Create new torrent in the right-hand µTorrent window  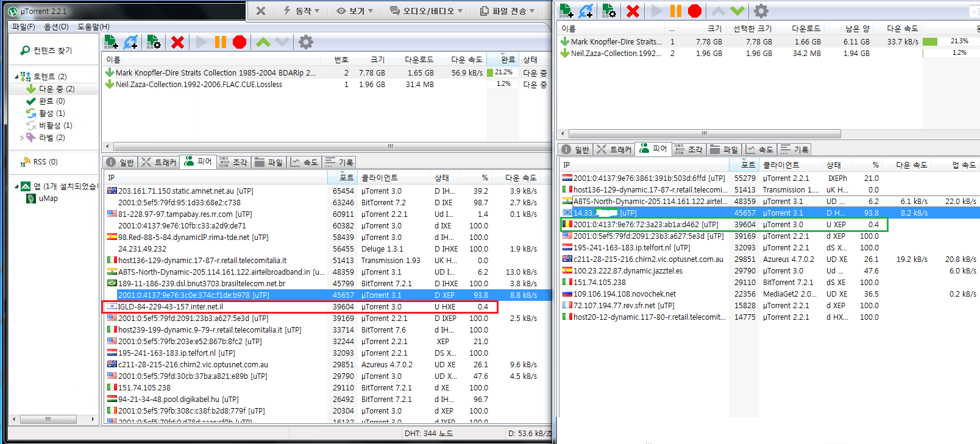[609, 10]
